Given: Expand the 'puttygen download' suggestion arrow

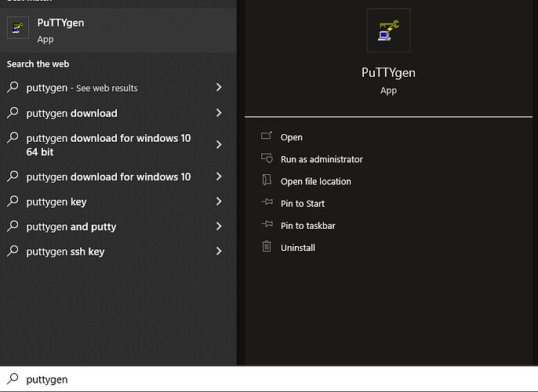Looking at the screenshot, I should pyautogui.click(x=219, y=112).
